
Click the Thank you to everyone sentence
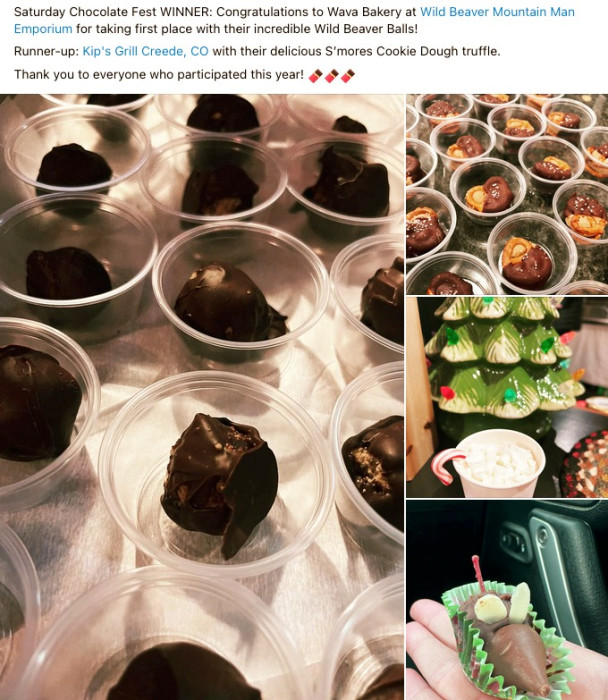[x=159, y=75]
